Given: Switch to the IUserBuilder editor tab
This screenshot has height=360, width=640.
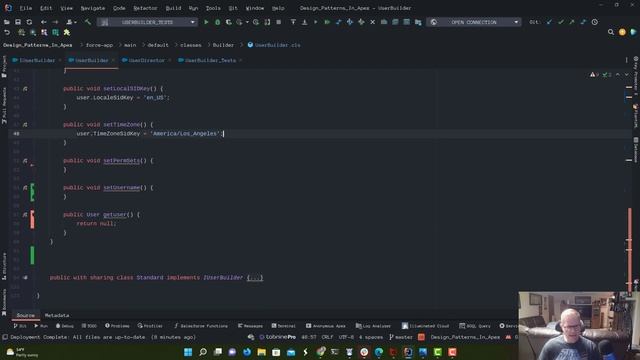Looking at the screenshot, I should point(37,60).
